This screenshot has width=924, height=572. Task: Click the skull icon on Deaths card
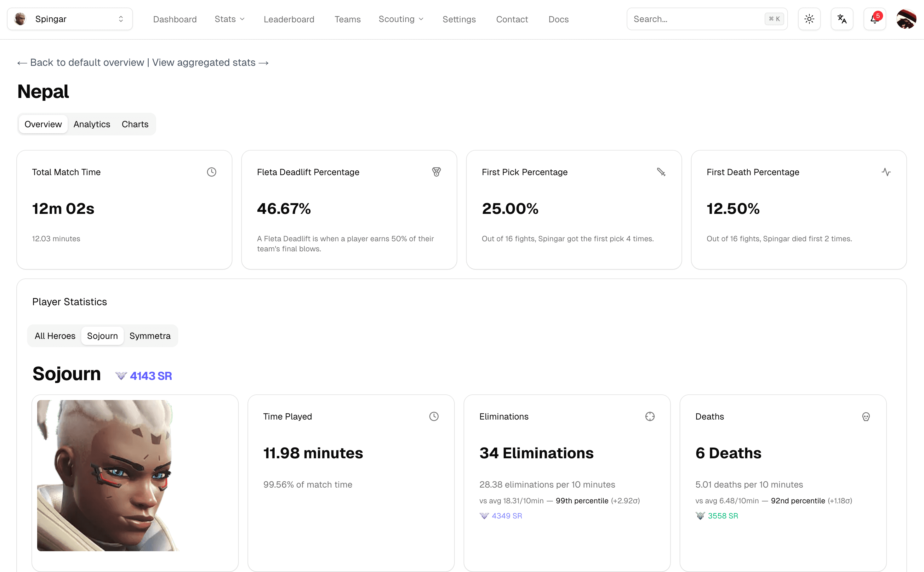point(865,416)
